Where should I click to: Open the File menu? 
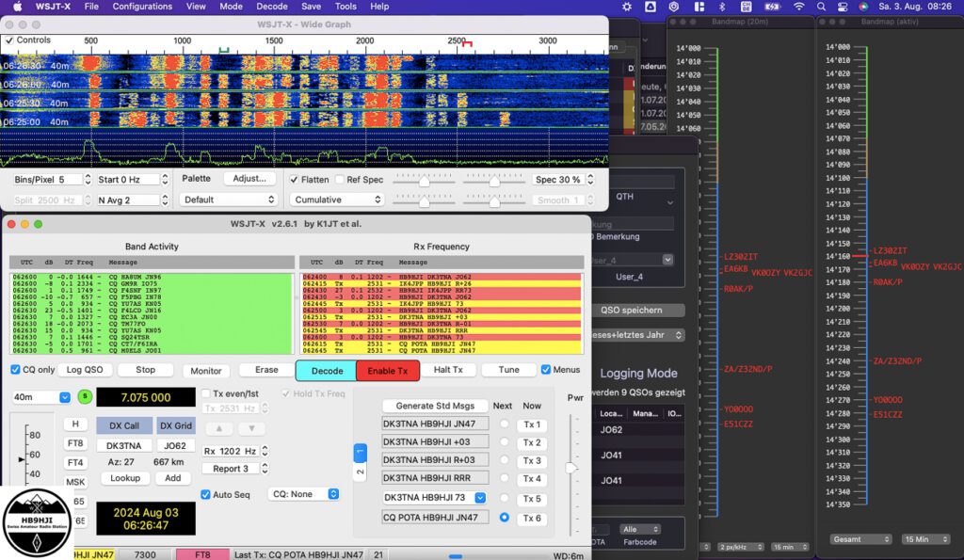click(x=91, y=7)
